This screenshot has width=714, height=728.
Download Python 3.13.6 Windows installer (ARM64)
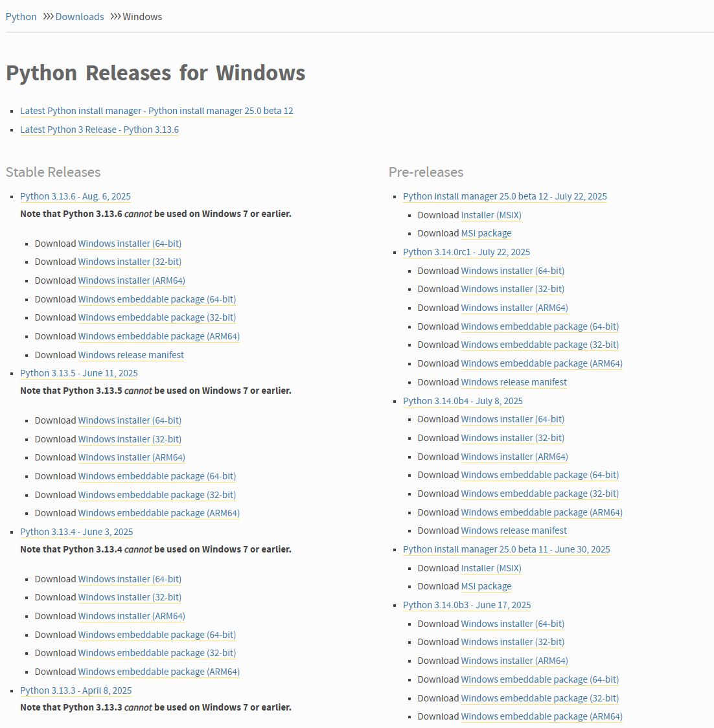(x=132, y=281)
